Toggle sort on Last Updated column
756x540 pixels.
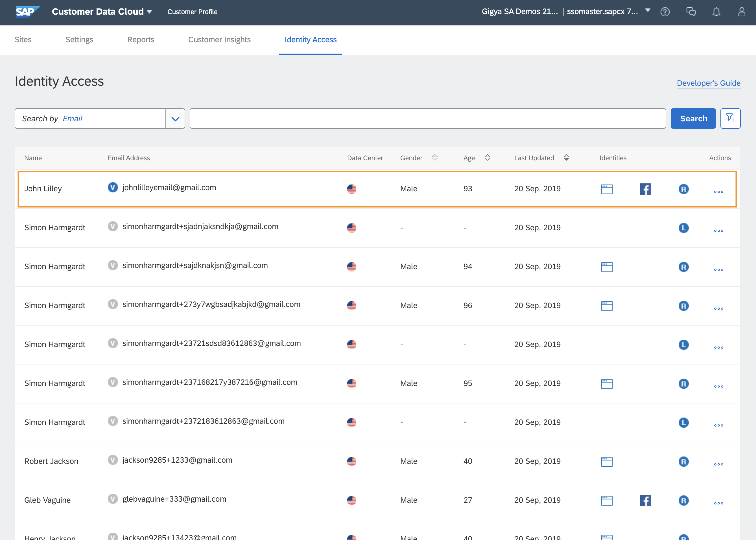[566, 158]
